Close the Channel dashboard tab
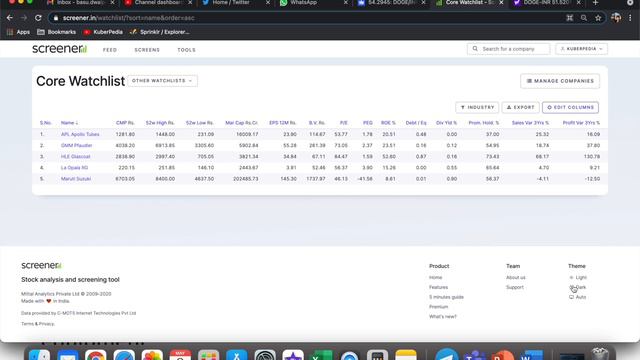 (190, 3)
